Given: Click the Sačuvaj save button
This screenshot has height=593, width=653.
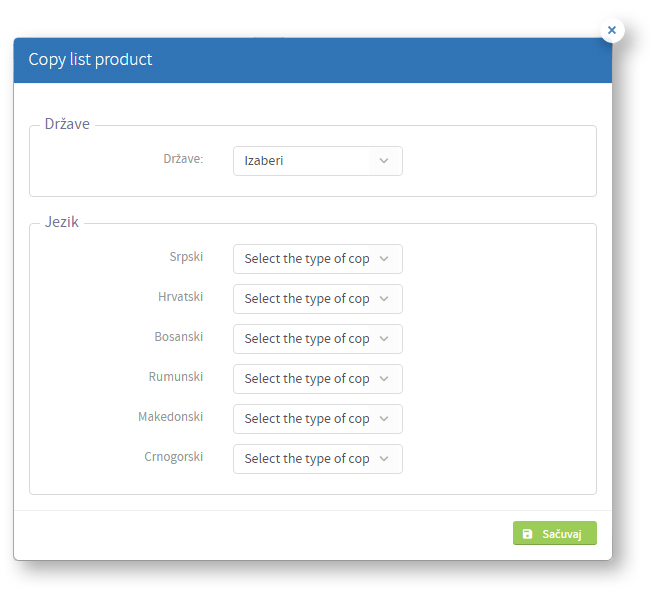Looking at the screenshot, I should click(x=554, y=533).
